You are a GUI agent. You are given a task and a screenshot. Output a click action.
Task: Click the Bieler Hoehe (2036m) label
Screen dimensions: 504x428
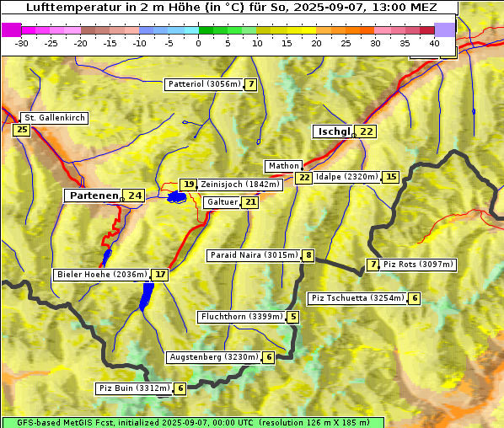point(102,275)
